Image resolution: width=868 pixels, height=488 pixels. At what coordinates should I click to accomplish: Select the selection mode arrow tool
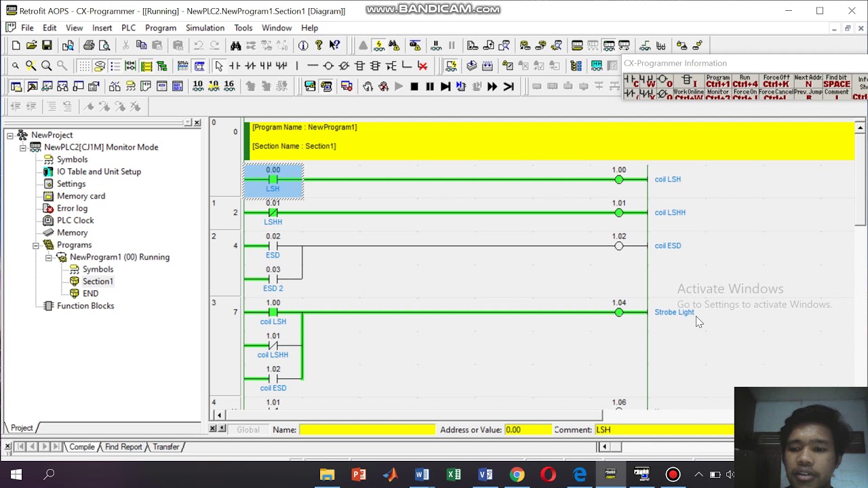(x=218, y=66)
